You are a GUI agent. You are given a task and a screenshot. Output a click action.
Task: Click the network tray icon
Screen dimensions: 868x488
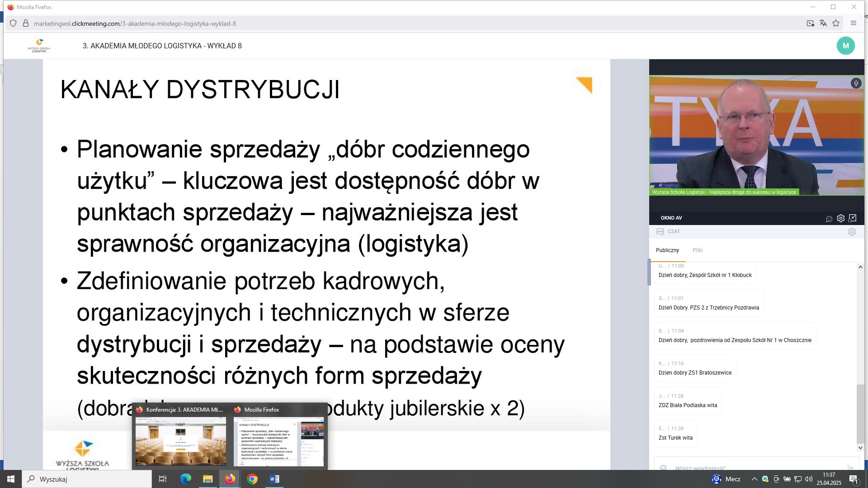pyautogui.click(x=798, y=479)
